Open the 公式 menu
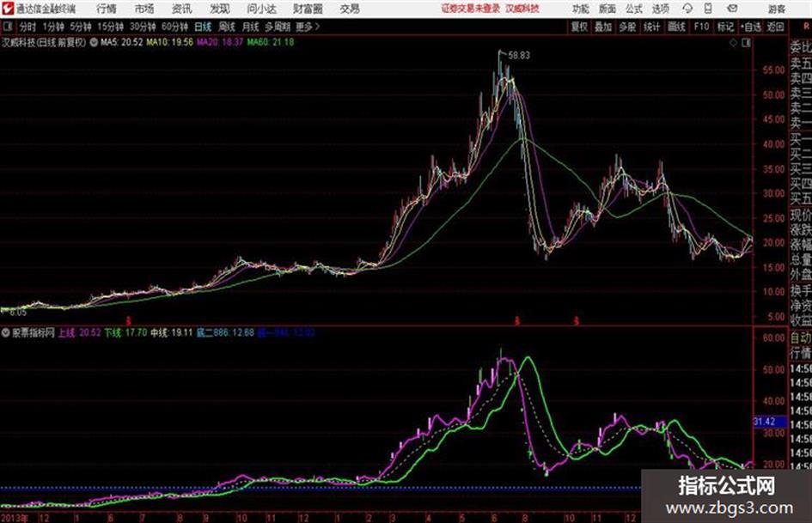The image size is (812, 523). [633, 9]
